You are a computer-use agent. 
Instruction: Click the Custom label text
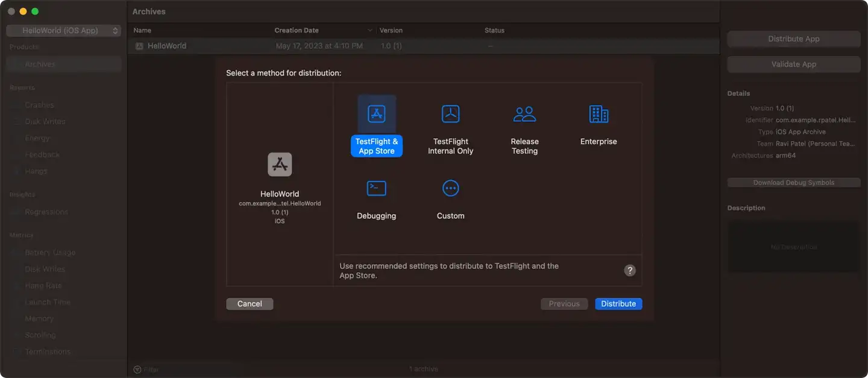(451, 216)
